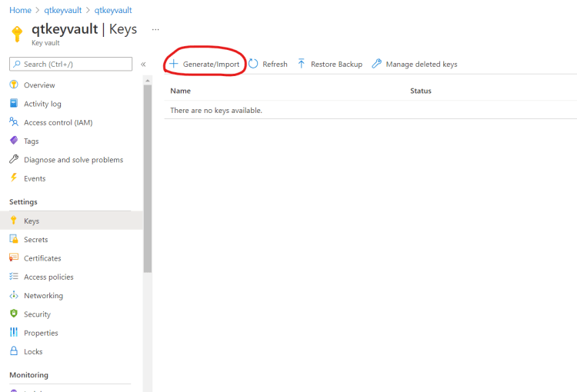Click the Networking icon in sidebar
Viewport: 577px width, 392px height.
(x=14, y=295)
